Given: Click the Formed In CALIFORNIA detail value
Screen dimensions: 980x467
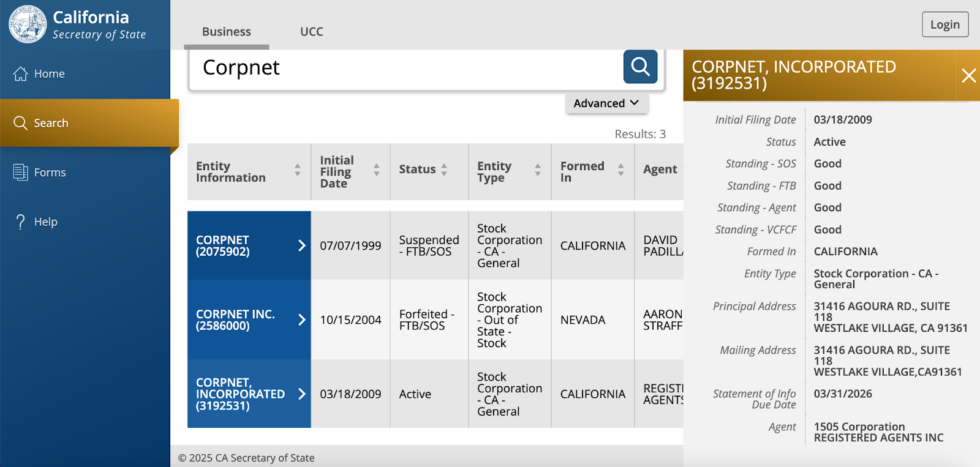Looking at the screenshot, I should click(x=845, y=252).
